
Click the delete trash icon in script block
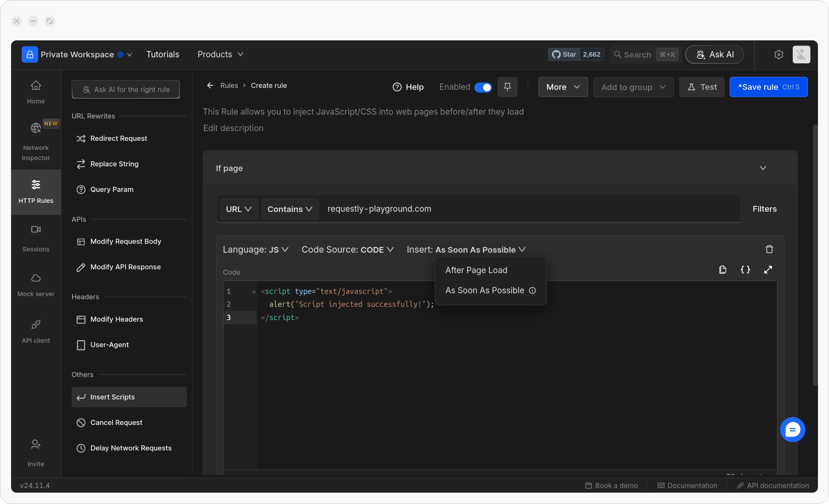point(769,249)
